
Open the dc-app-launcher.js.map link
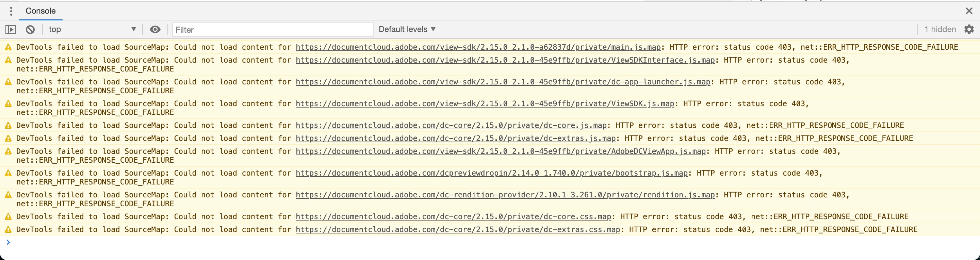503,82
